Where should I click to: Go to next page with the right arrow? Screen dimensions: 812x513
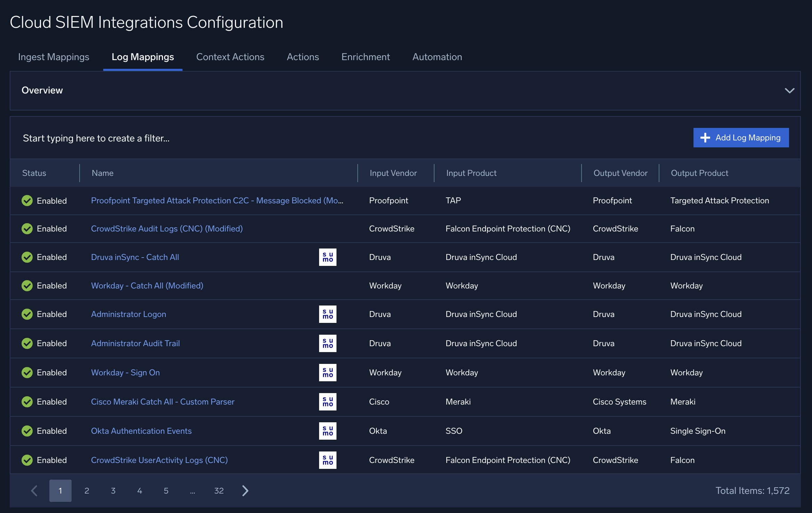245,490
